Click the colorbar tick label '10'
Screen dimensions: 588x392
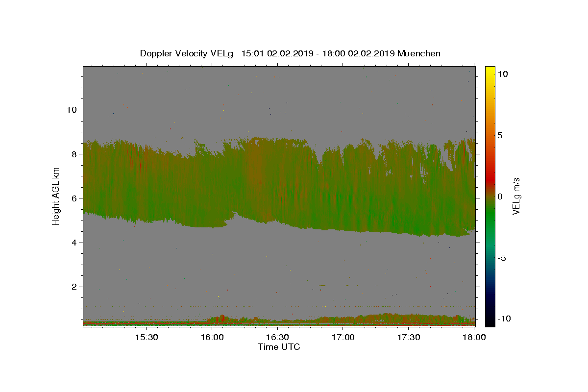[x=503, y=74]
